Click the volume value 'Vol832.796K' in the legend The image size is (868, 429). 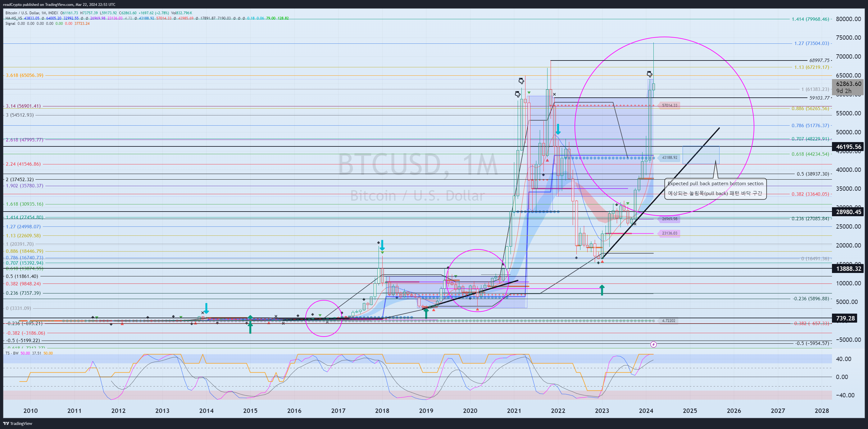[181, 13]
